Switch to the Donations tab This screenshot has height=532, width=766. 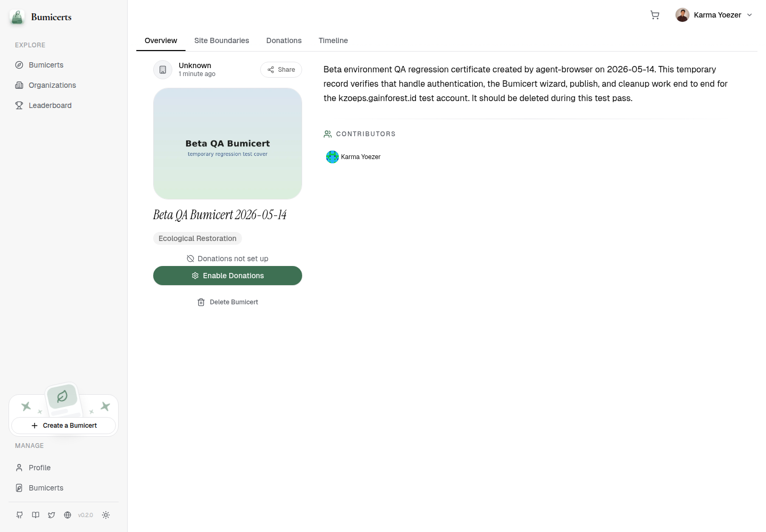[284, 40]
